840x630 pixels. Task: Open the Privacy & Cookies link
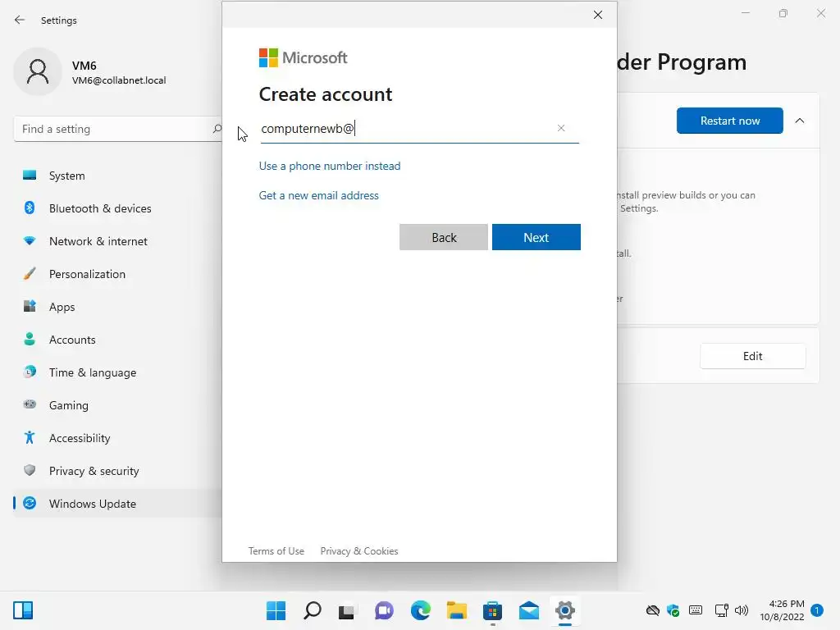359,551
